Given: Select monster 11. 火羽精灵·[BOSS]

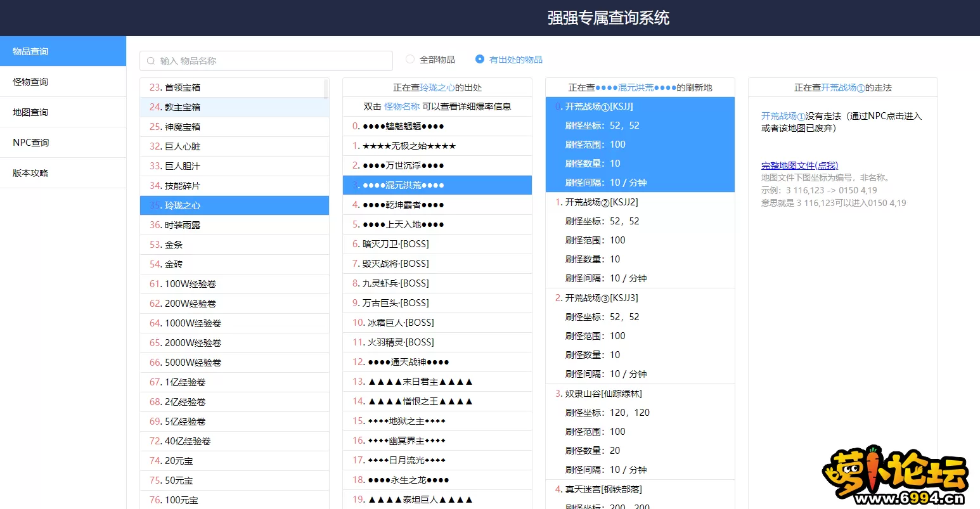Looking at the screenshot, I should point(437,342).
